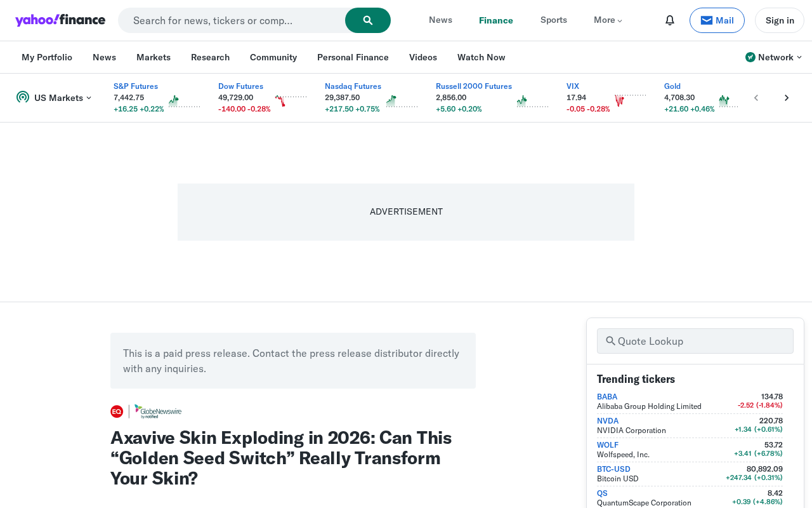Open the News menu in finance navigation
This screenshot has width=812, height=508.
pos(104,57)
